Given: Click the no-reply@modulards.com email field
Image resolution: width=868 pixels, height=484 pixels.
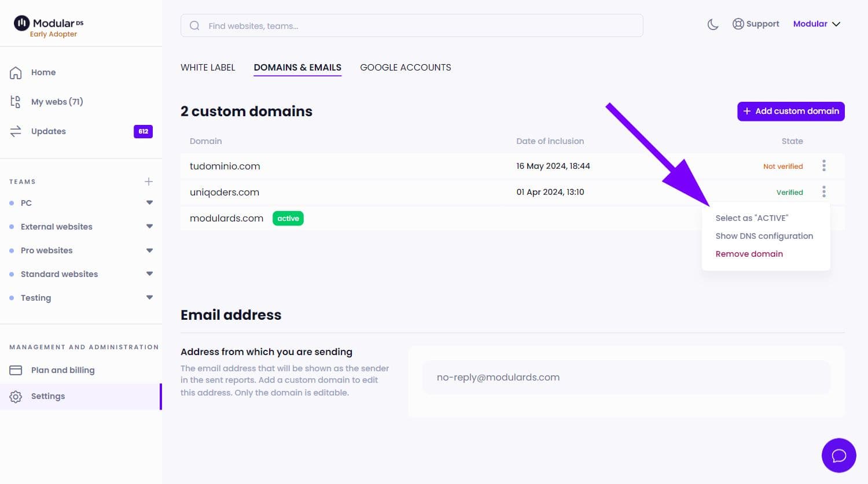Looking at the screenshot, I should (x=626, y=377).
